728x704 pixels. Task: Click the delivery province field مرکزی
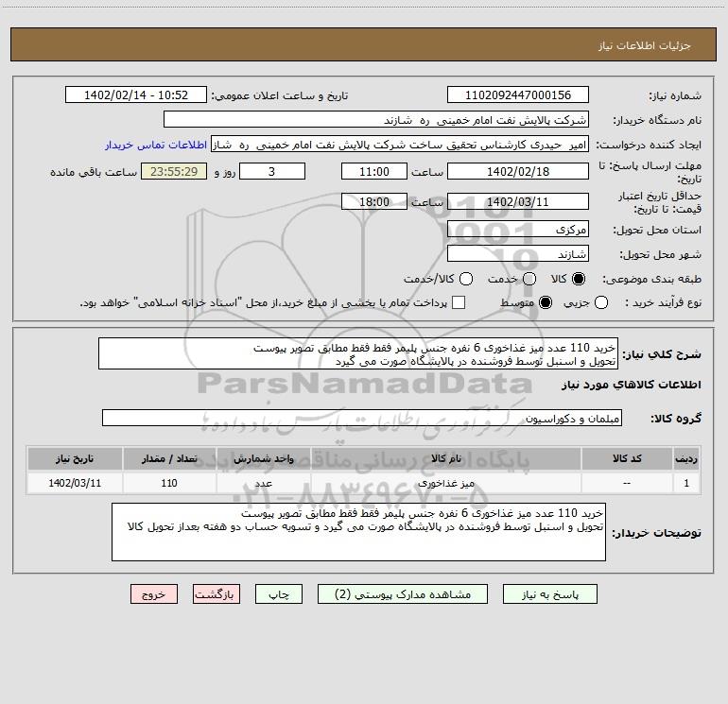[518, 229]
